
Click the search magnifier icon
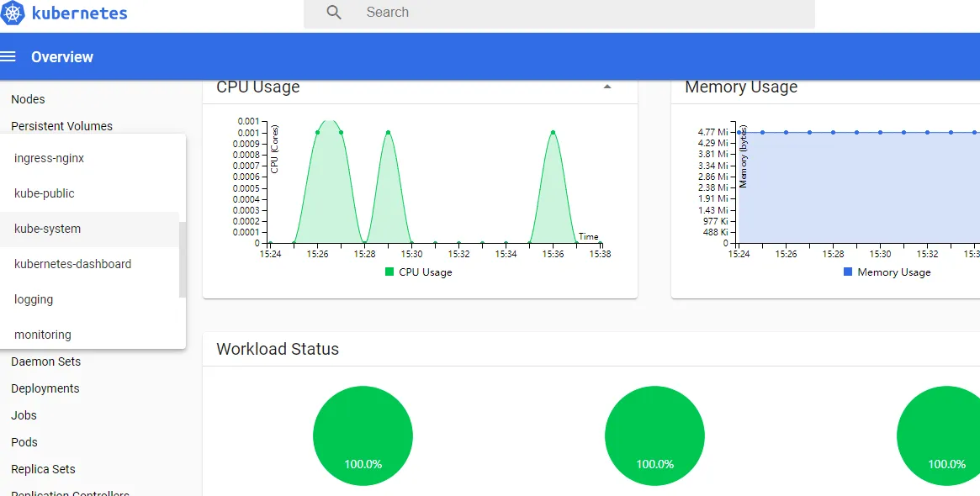(x=334, y=13)
